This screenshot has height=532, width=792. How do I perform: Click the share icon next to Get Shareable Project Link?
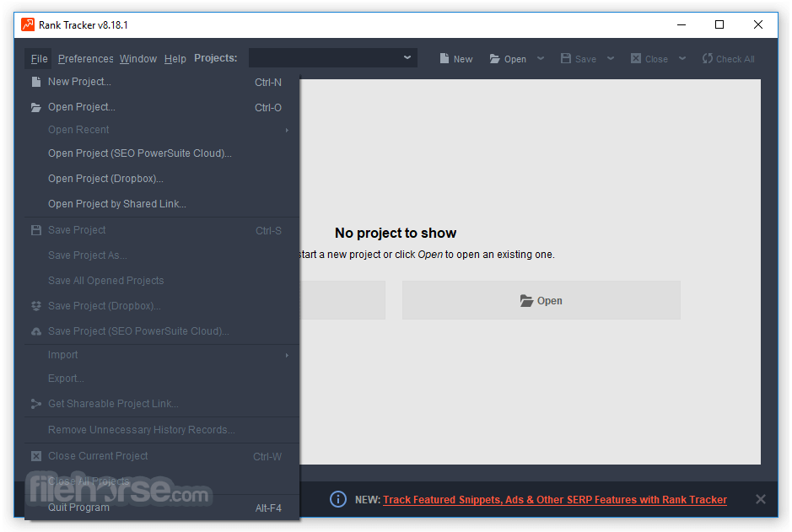[x=36, y=404]
